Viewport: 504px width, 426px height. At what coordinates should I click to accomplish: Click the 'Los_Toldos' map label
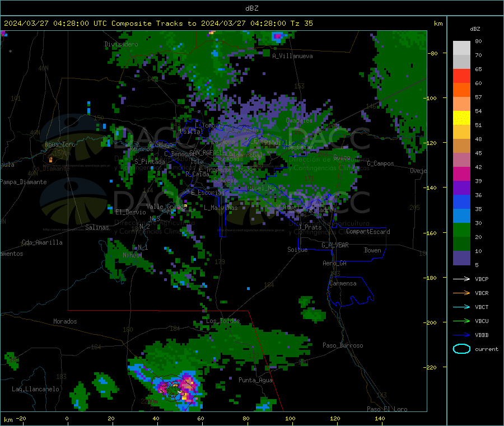point(223,321)
